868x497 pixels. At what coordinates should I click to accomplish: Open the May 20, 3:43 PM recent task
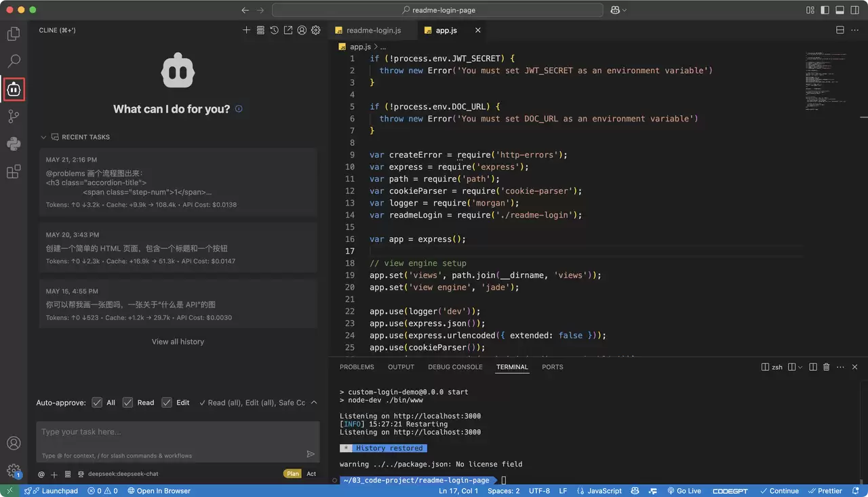click(178, 247)
